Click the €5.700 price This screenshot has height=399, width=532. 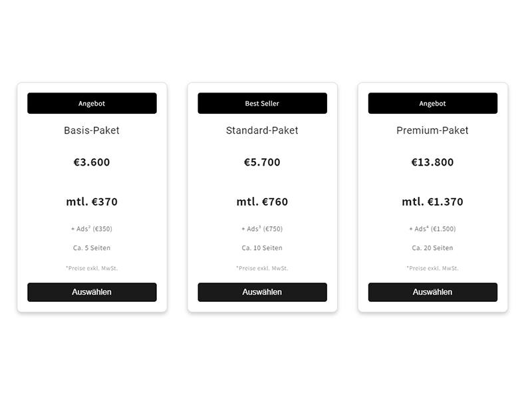[262, 162]
